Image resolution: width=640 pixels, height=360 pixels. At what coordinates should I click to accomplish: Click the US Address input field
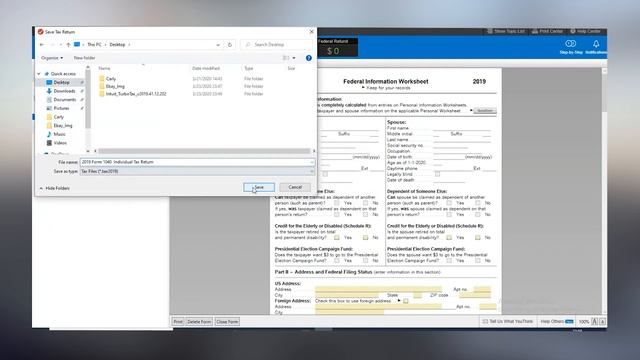378,289
